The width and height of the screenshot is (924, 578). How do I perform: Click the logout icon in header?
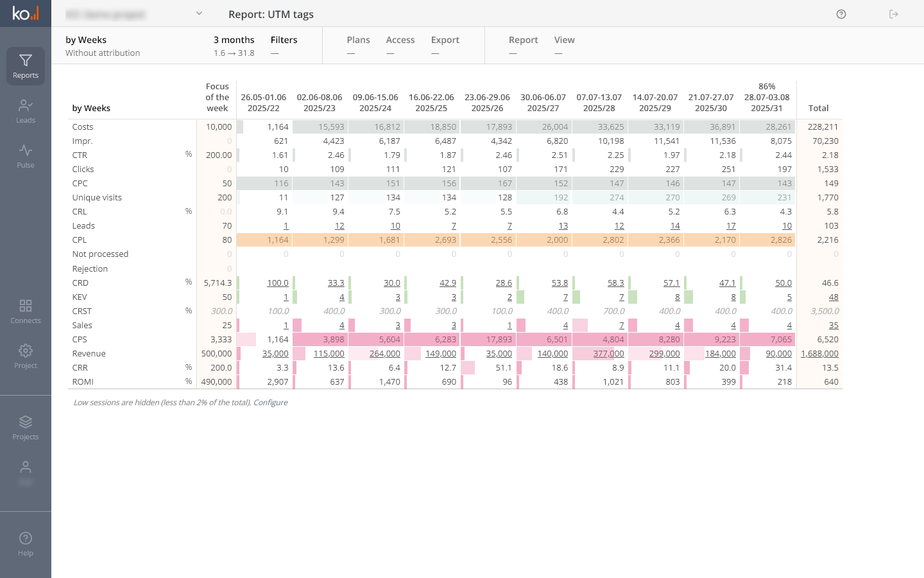pos(894,14)
